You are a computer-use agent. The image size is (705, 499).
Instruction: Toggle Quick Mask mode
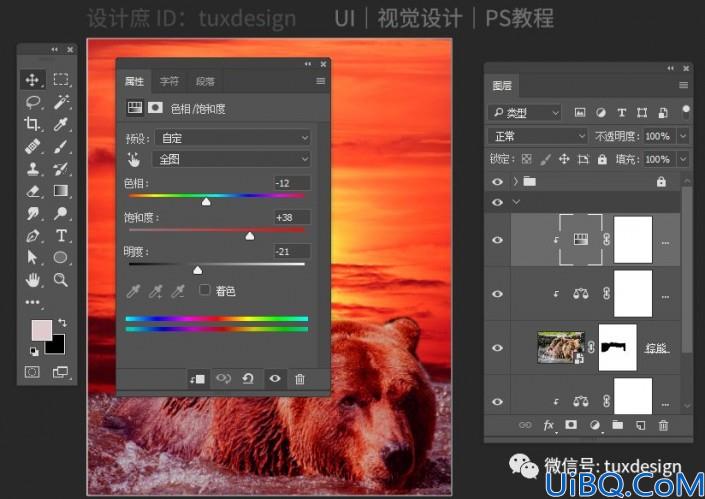pos(32,372)
